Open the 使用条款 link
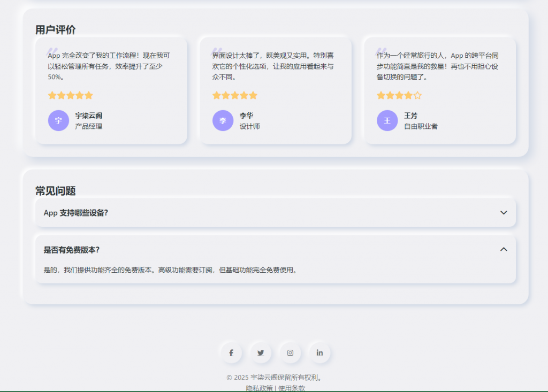The width and height of the screenshot is (548, 392). (291, 388)
